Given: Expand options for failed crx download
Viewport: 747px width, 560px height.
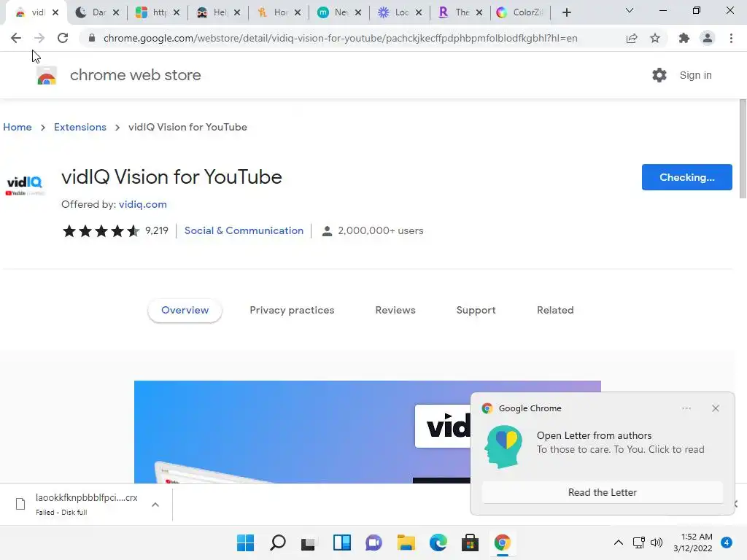Looking at the screenshot, I should [155, 505].
